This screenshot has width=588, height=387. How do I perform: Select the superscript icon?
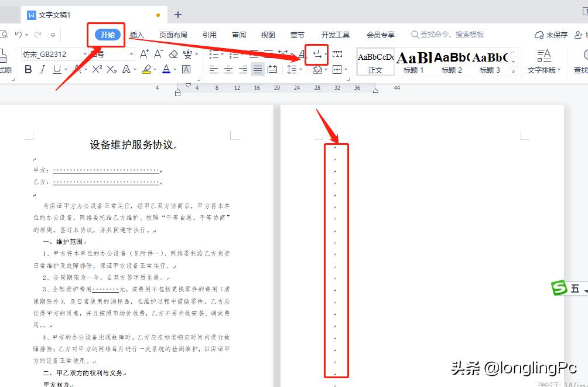[x=97, y=68]
